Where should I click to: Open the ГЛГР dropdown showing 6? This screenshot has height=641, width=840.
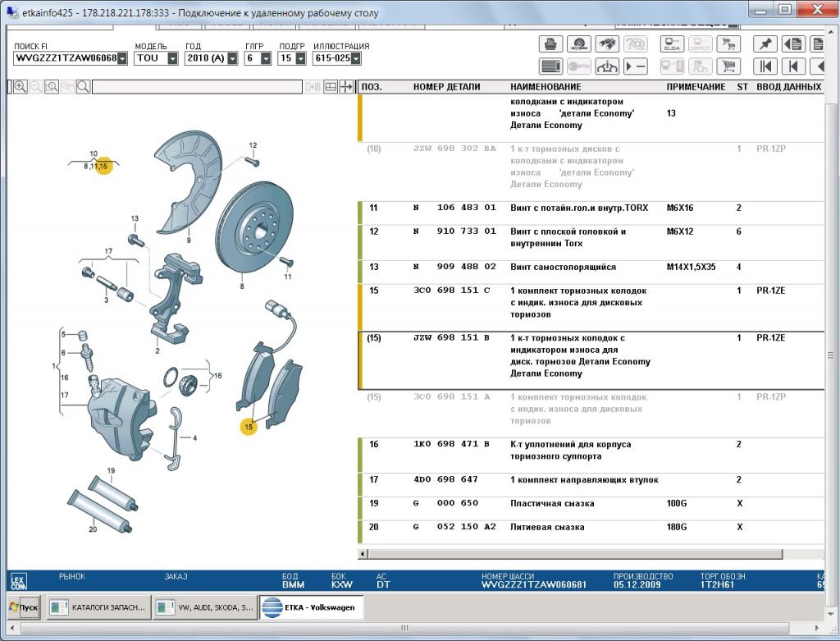point(266,58)
